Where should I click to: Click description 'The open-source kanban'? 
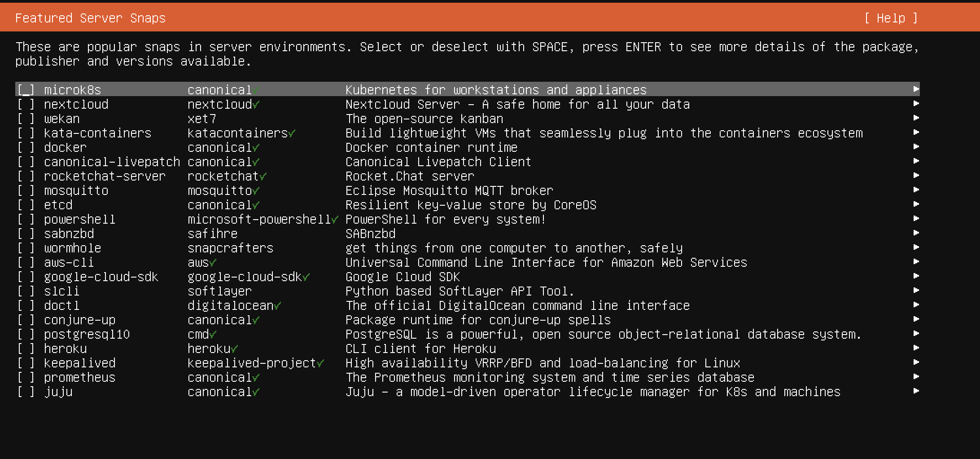click(424, 119)
